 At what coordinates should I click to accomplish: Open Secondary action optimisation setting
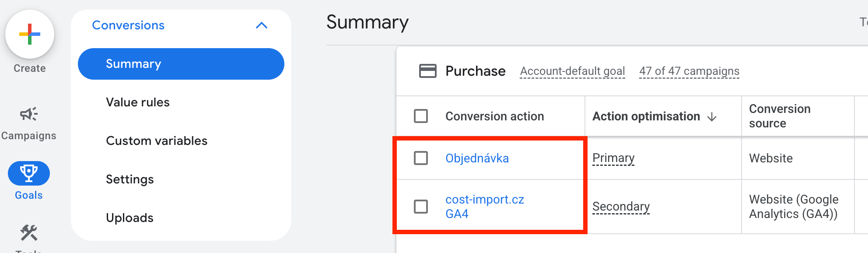point(621,206)
